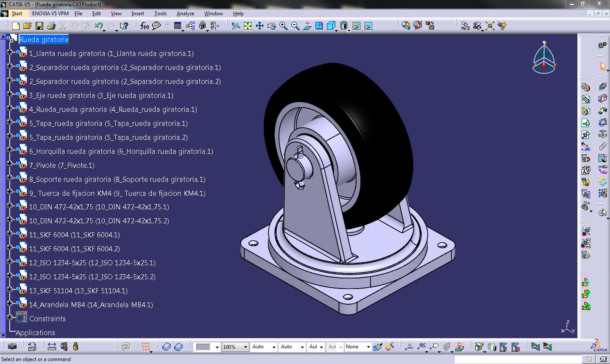Click the Capture camera icon in bottom toolbar
Image resolution: width=610 pixels, height=364 pixels.
(x=12, y=347)
